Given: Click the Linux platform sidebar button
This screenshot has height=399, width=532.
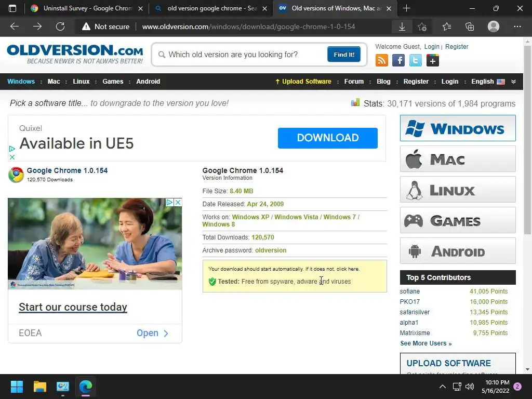Looking at the screenshot, I should coord(458,189).
